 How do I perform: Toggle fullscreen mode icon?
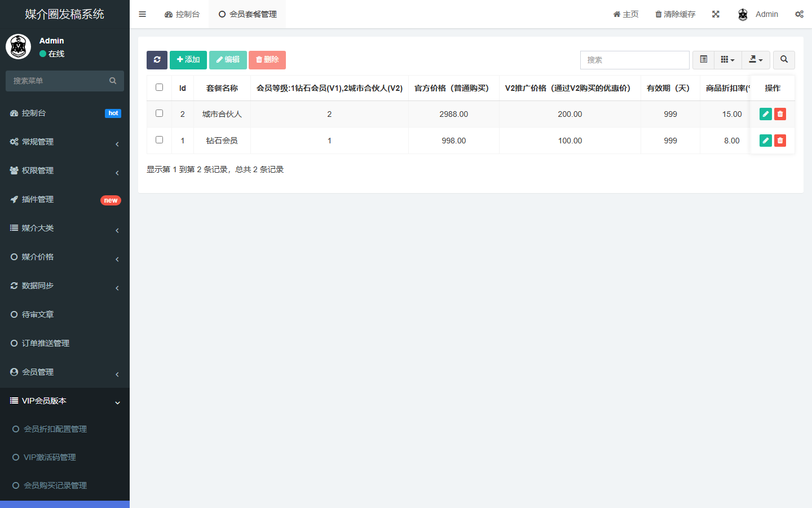pos(716,14)
